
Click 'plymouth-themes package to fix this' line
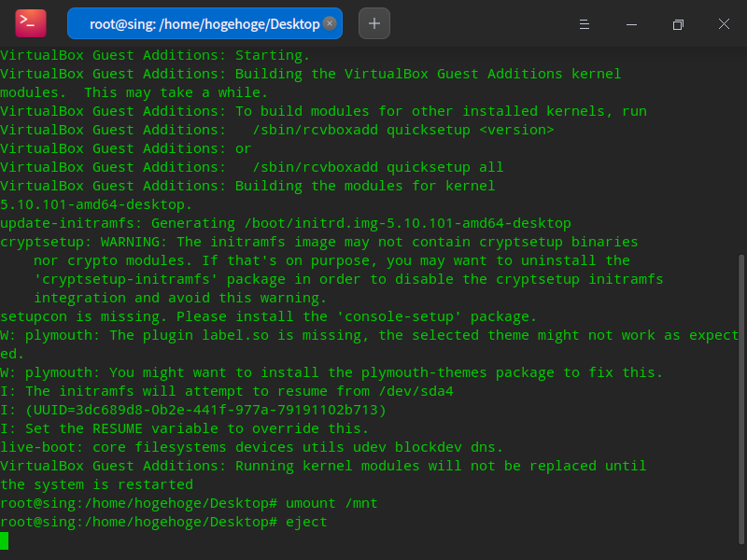(331, 372)
